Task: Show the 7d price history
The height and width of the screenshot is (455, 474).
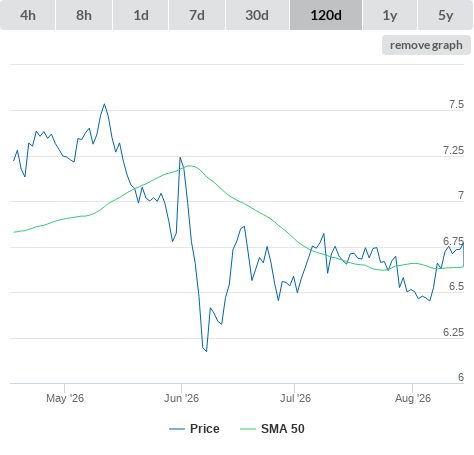Action: (x=197, y=15)
